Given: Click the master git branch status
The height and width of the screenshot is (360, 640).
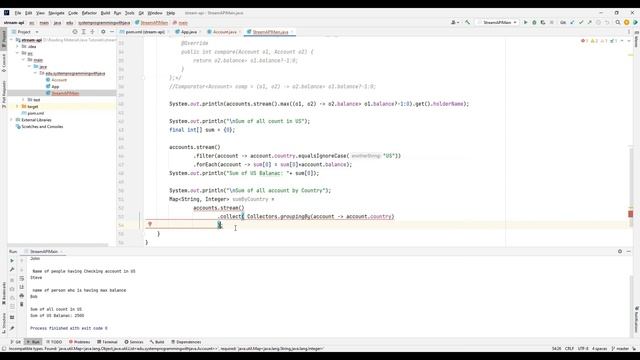Looking at the screenshot, I should (x=621, y=349).
